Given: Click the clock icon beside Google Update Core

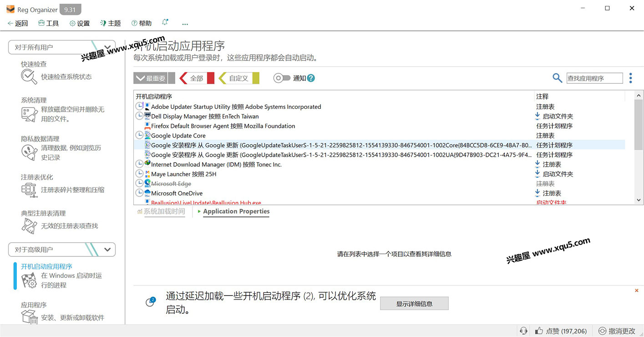Looking at the screenshot, I should pos(139,135).
